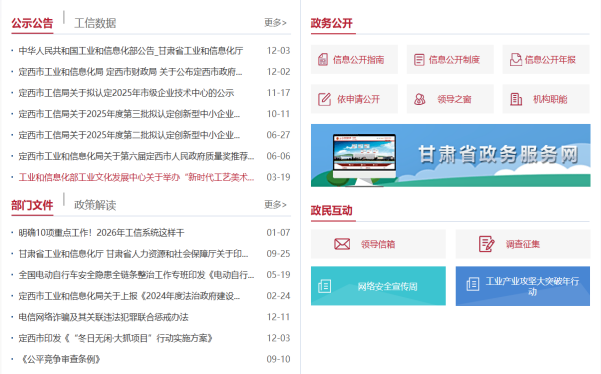Viewport: 601px width, 374px height.
Task: Open the 信息公开制度 button label
Action: [454, 60]
